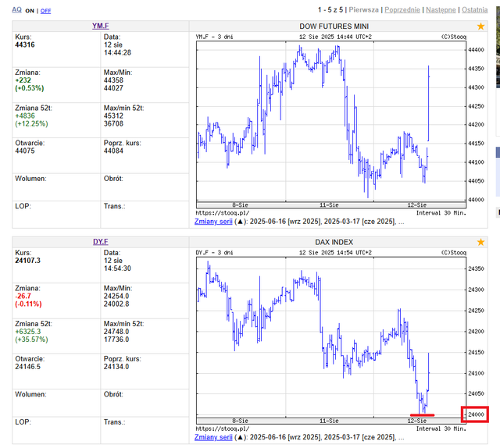Click the 52-week min 17736.0

[116, 340]
